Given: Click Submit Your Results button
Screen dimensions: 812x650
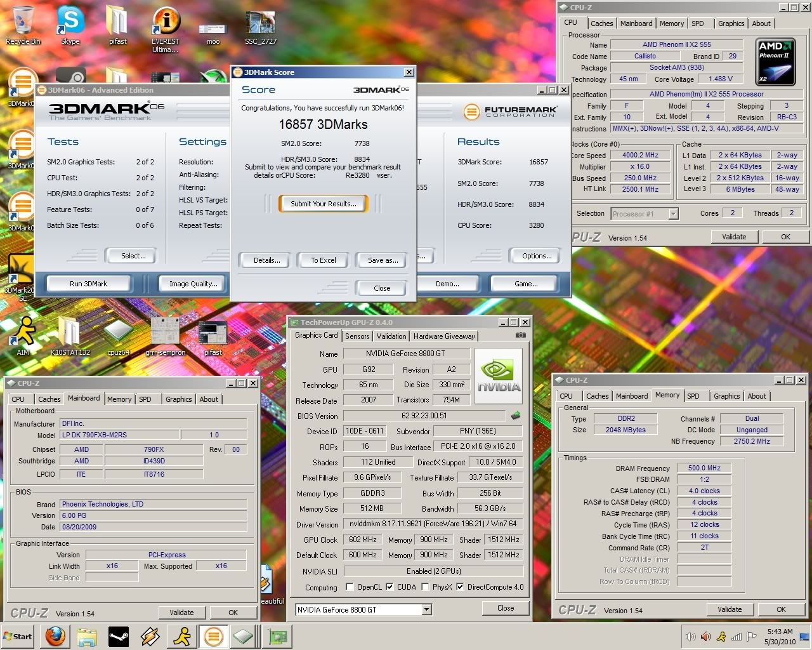Looking at the screenshot, I should click(x=324, y=204).
